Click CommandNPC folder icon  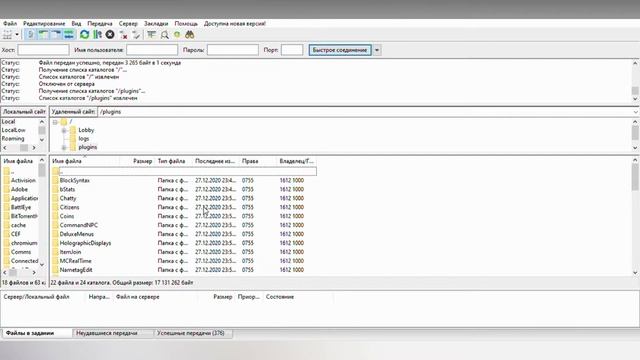[x=56, y=225]
